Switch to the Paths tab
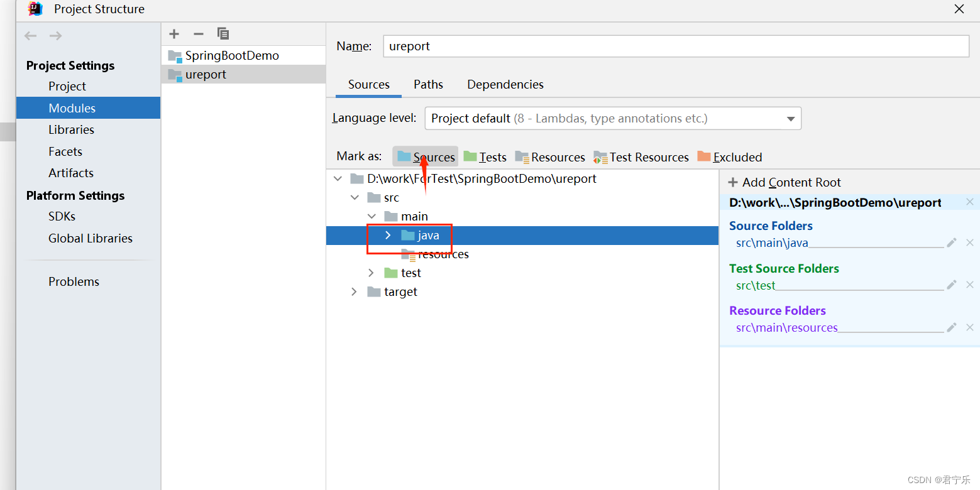 coord(427,84)
